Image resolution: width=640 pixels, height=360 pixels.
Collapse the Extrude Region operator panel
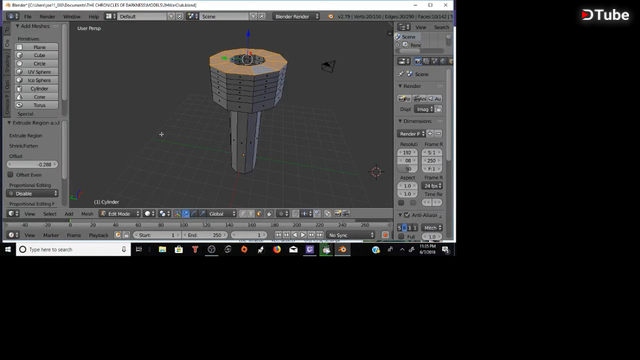click(x=9, y=123)
